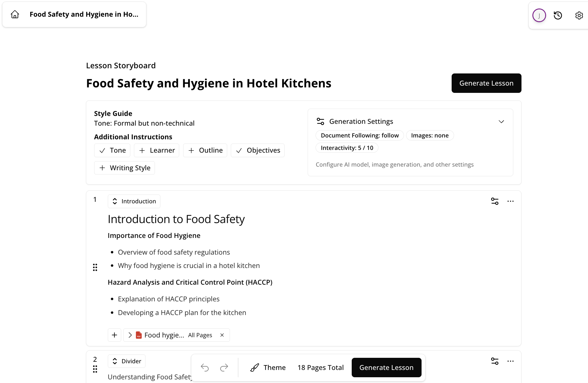Enable the Learner instruction chip
Screen dimensions: 588x383
tap(157, 151)
